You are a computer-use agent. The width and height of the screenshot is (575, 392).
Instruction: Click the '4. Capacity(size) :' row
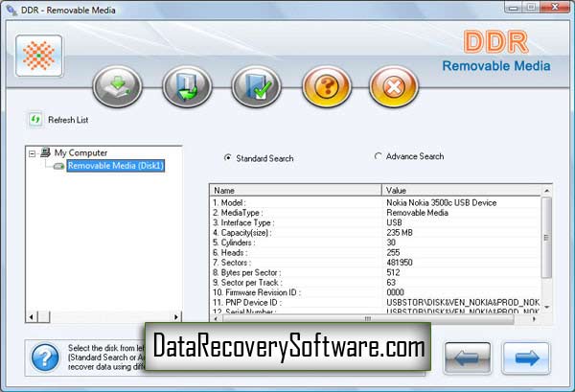point(375,233)
